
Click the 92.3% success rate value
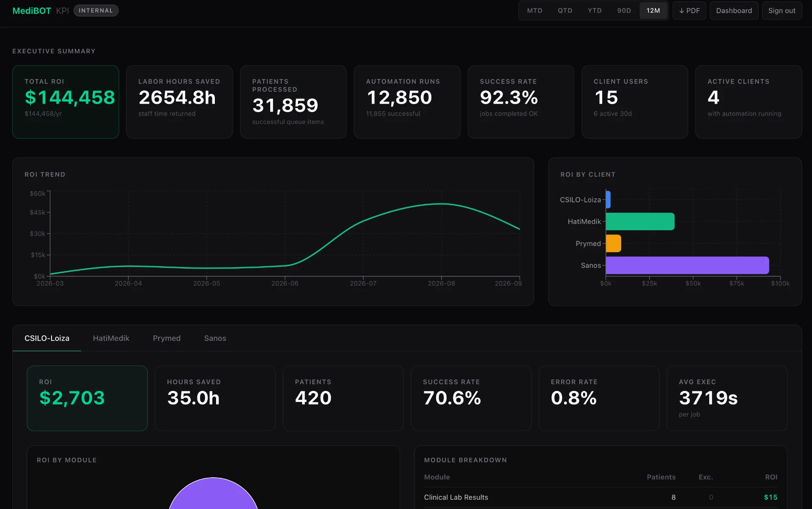(x=509, y=97)
